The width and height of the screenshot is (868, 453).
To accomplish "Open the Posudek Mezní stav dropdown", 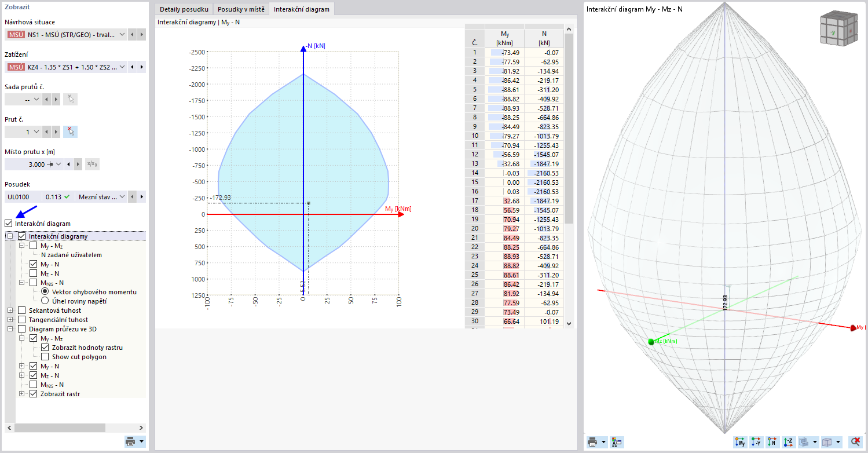I will coord(122,197).
